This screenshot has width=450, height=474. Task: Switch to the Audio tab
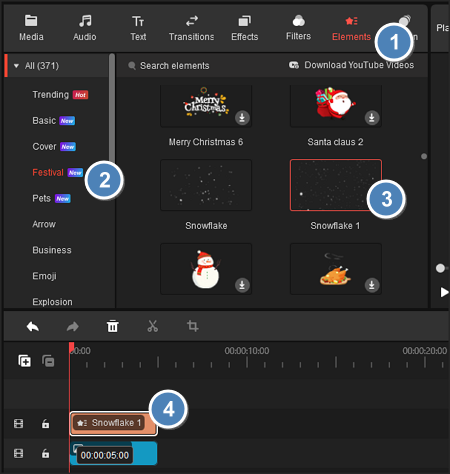point(85,28)
